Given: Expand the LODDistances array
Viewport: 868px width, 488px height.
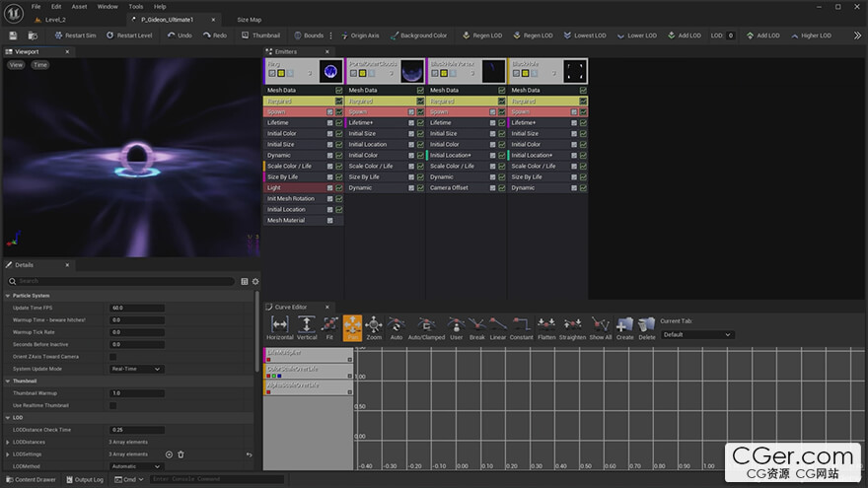Looking at the screenshot, I should (x=8, y=442).
